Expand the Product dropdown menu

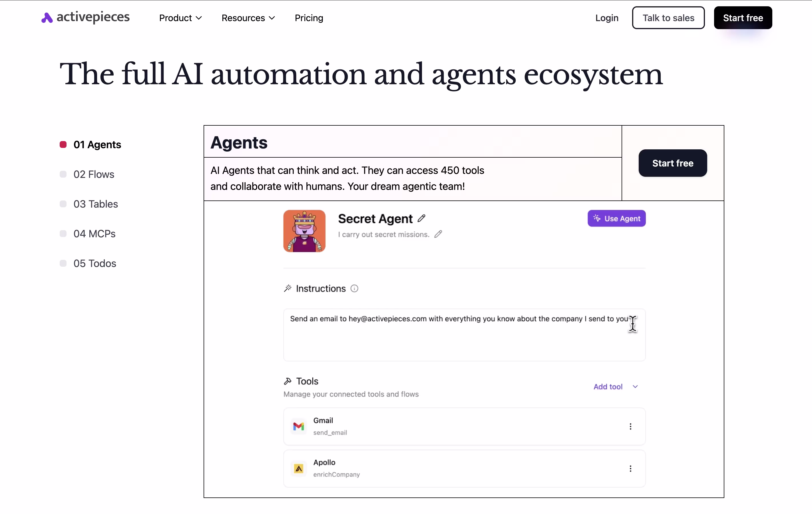point(180,18)
